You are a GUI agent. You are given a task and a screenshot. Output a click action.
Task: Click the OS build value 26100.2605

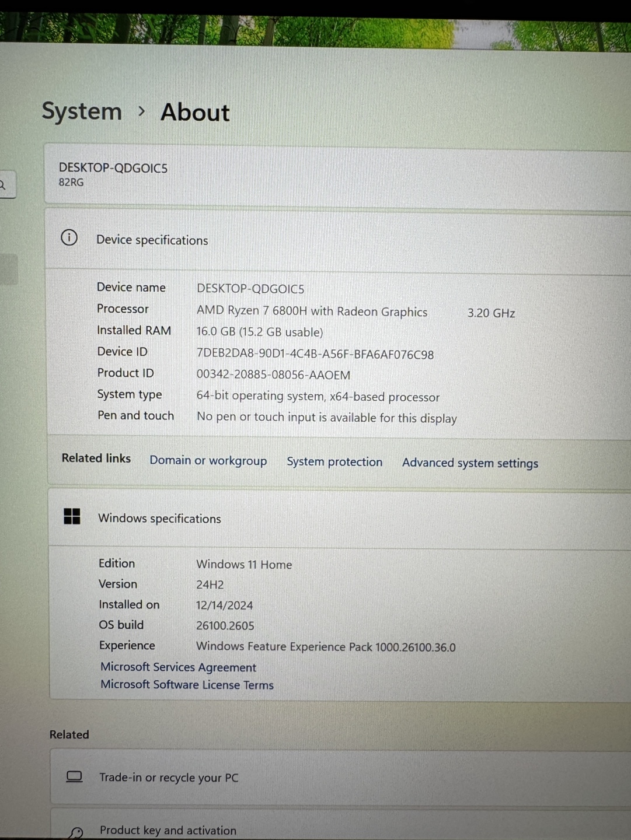click(x=225, y=625)
